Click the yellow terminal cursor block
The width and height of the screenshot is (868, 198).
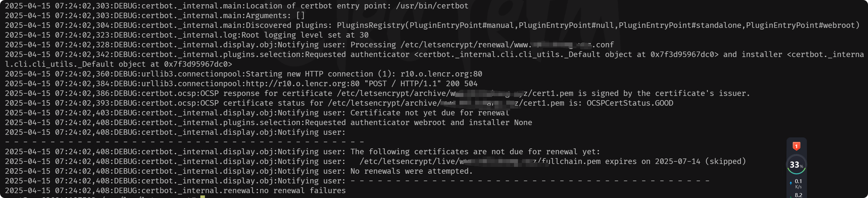[203, 197]
